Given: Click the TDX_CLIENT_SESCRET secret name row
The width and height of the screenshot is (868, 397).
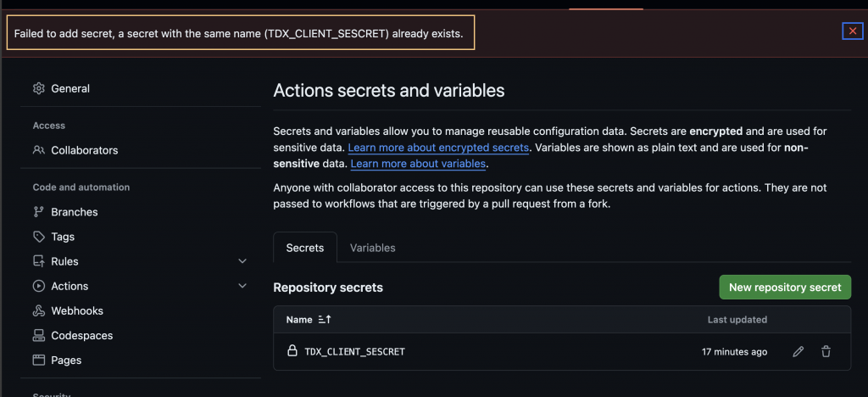Looking at the screenshot, I should 354,351.
